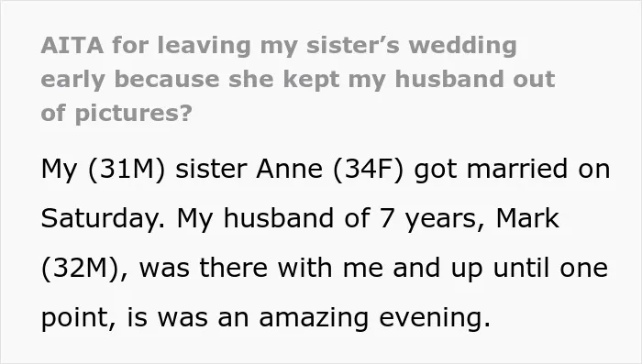Click "early" in the gray title
This screenshot has width=642, height=364.
pos(72,80)
